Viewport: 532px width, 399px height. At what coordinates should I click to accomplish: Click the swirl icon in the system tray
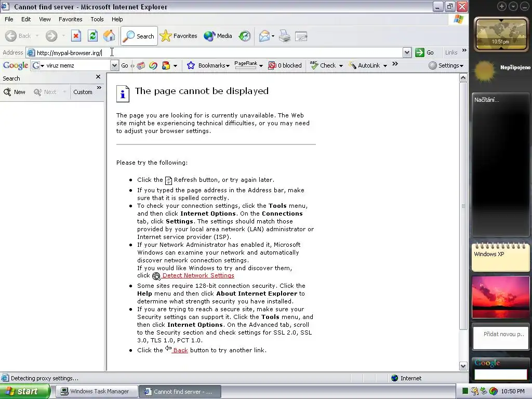tap(494, 391)
